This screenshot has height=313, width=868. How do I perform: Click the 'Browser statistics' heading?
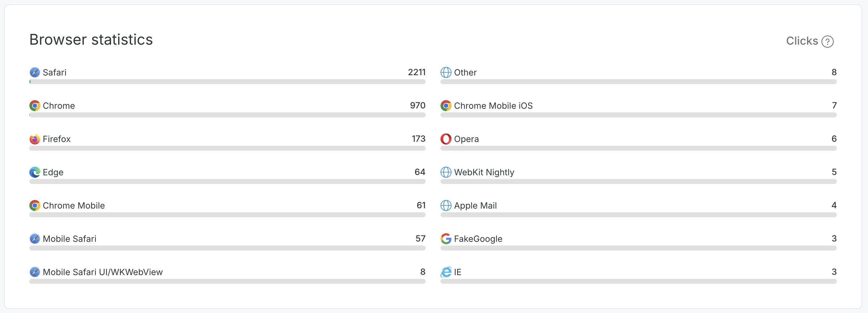[x=91, y=40]
